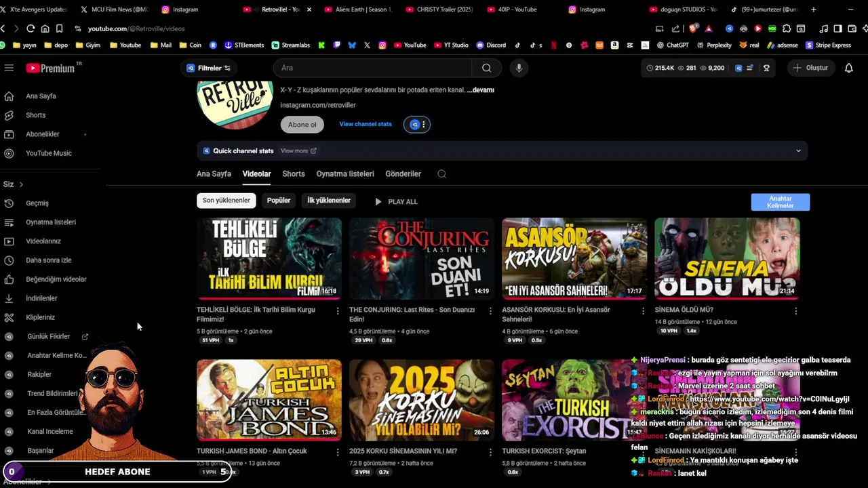Open ChatGPT bookmark in bookmarks bar
868x488 pixels.
pos(673,45)
